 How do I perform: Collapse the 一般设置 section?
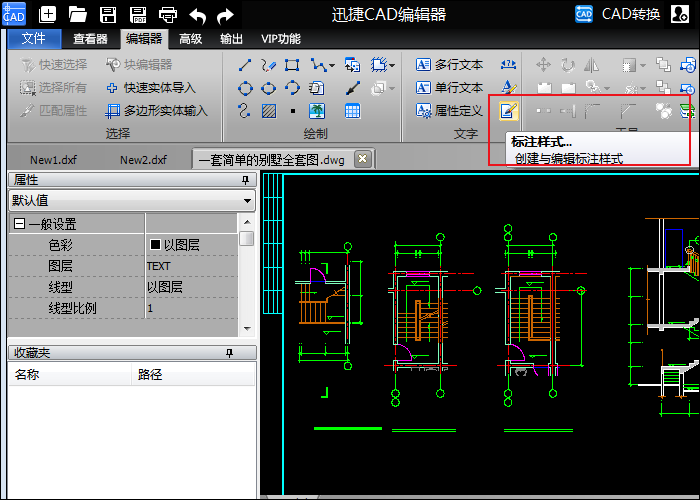[x=19, y=223]
